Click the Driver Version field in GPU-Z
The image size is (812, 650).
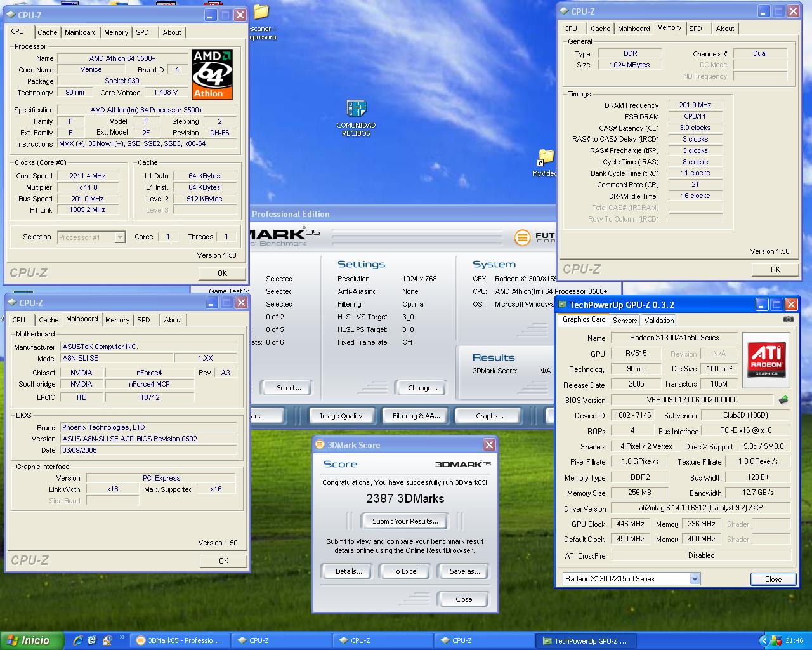(701, 508)
